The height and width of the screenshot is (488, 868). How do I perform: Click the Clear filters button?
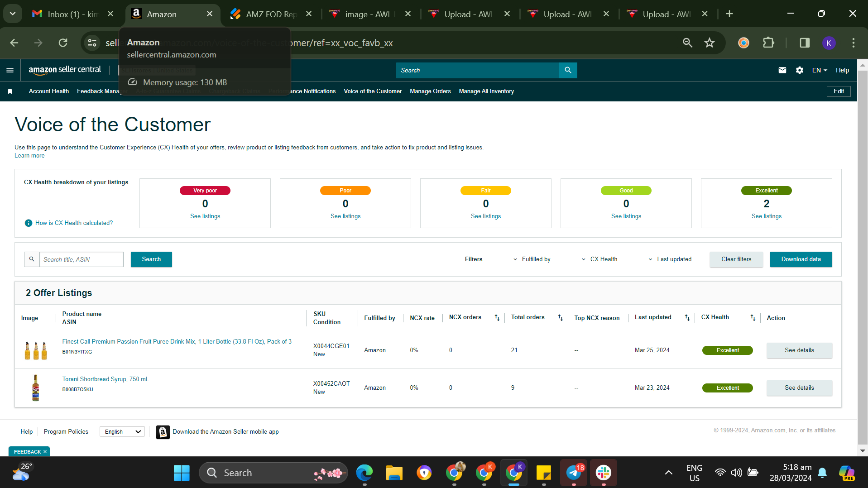(x=736, y=259)
